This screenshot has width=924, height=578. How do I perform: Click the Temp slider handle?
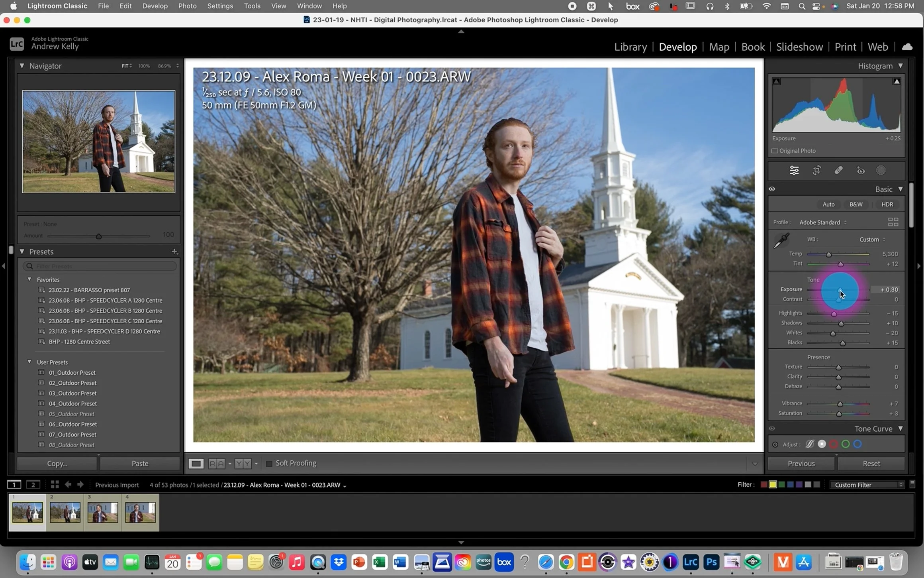pyautogui.click(x=828, y=254)
